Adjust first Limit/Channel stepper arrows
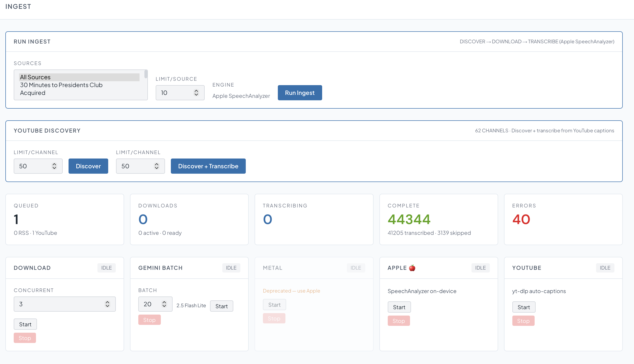 pyautogui.click(x=54, y=166)
